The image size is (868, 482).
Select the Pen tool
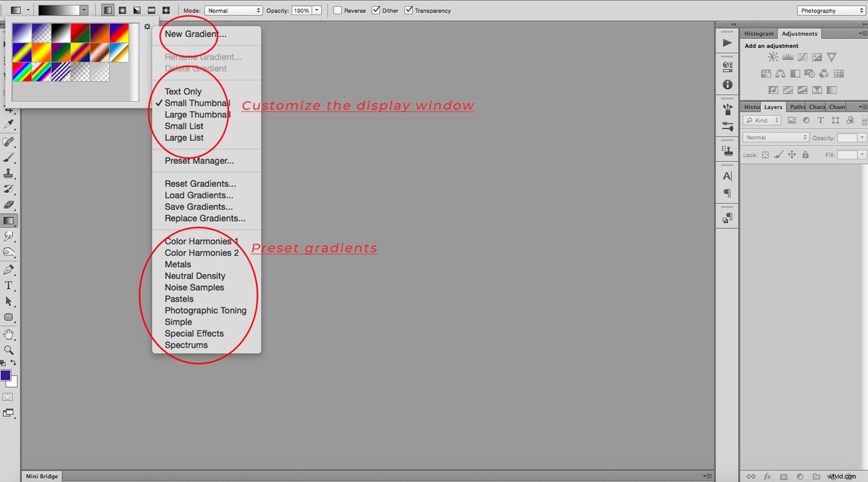[9, 270]
